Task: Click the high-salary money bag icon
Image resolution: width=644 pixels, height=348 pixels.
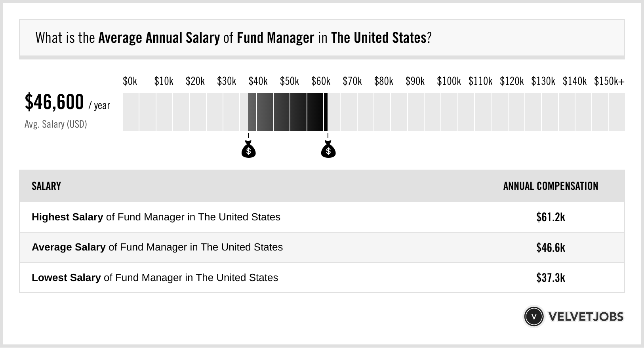Action: (x=328, y=149)
